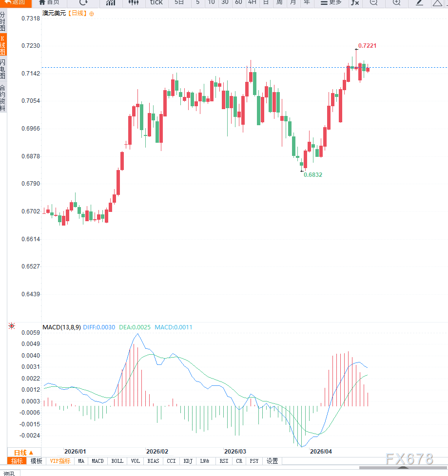448x476 pixels.
Task: Select the BOLL indicator tab
Action: tap(117, 461)
